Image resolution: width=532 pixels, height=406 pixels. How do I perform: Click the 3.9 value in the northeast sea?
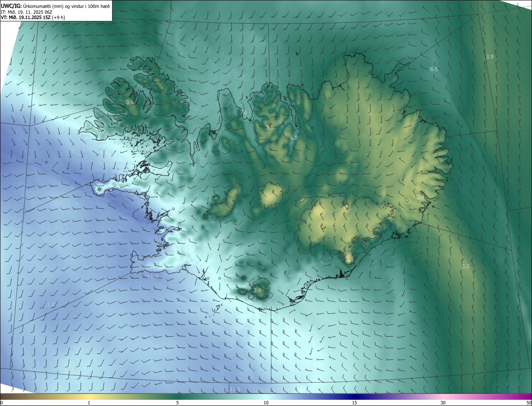[x=490, y=56]
